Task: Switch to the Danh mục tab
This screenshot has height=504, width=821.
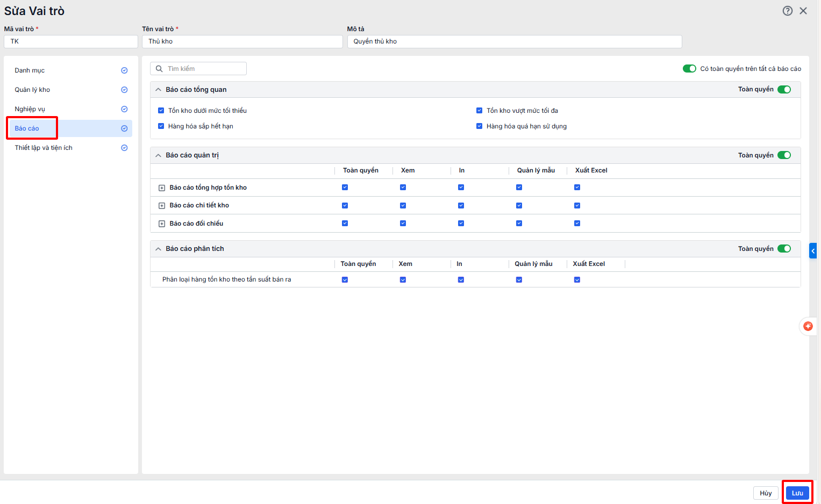Action: point(30,70)
